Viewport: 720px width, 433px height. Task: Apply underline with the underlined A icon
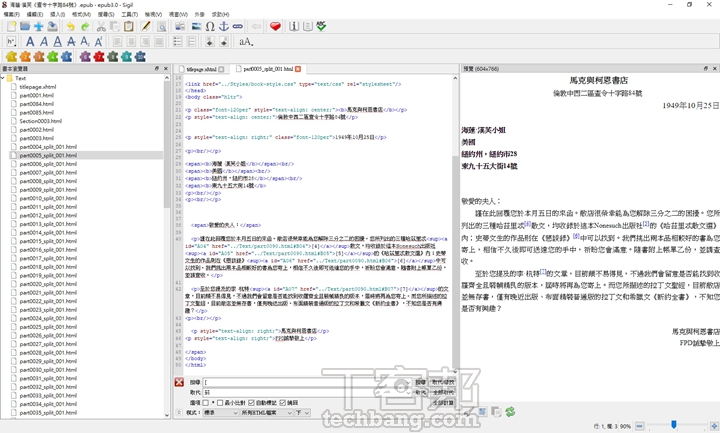tap(57, 42)
